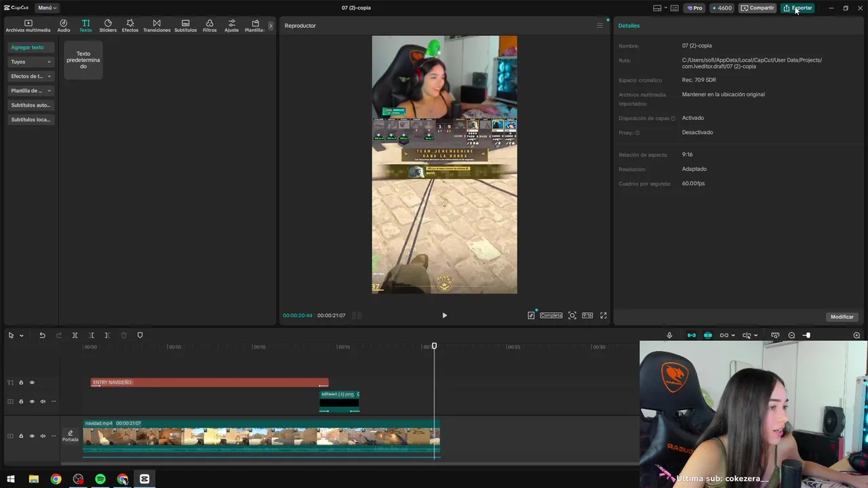Click the 4600 credits badge
The height and width of the screenshot is (488, 868).
coord(722,8)
